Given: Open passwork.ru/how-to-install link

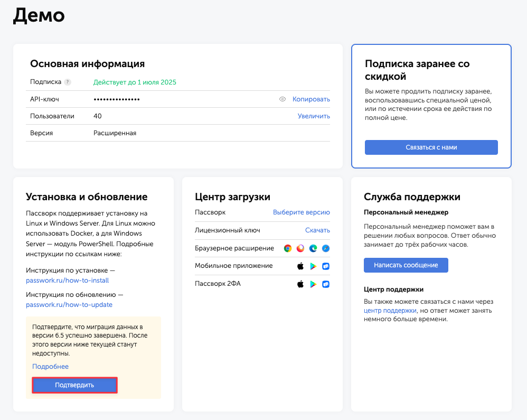Looking at the screenshot, I should 67,280.
